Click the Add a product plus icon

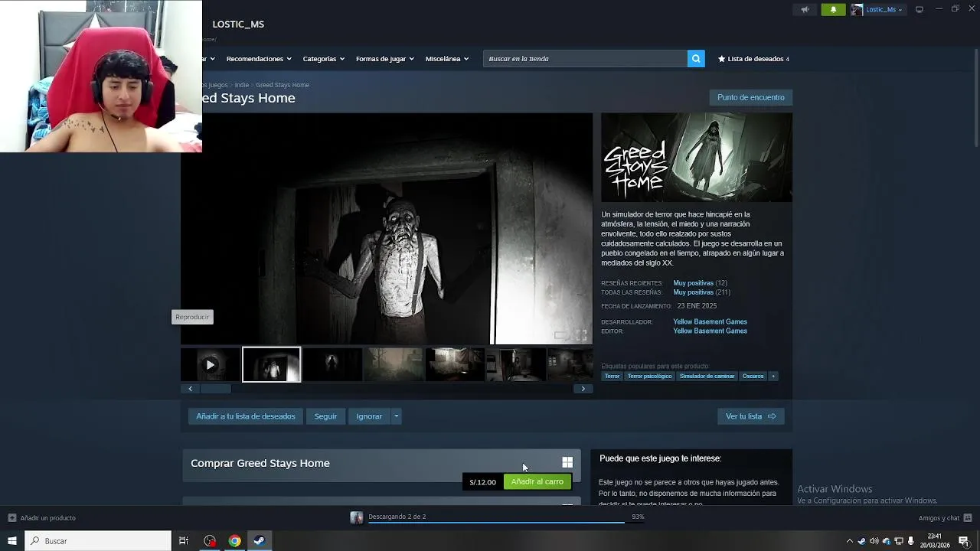pyautogui.click(x=11, y=518)
